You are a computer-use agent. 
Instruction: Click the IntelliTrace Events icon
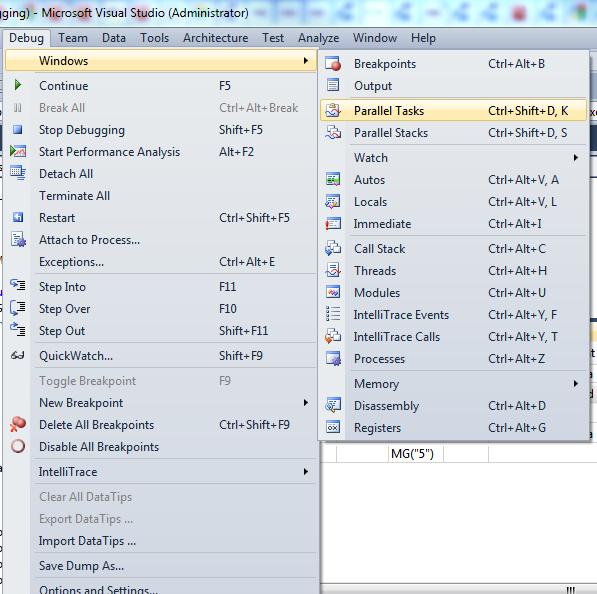pos(333,314)
